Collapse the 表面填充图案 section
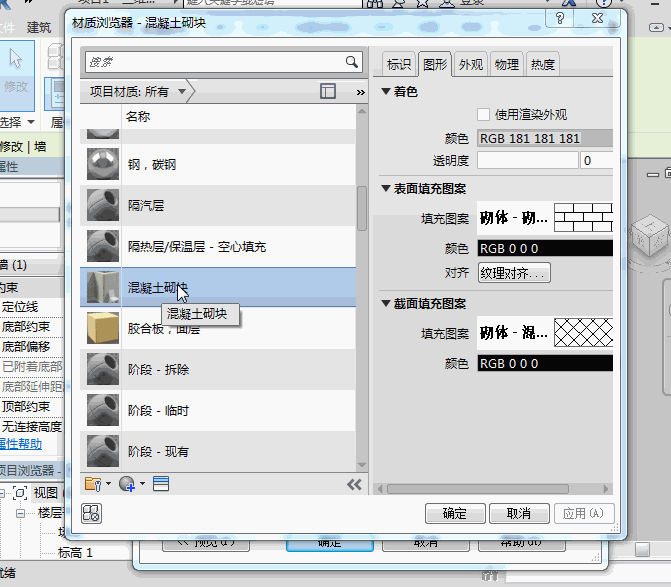This screenshot has height=587, width=671. tap(386, 188)
